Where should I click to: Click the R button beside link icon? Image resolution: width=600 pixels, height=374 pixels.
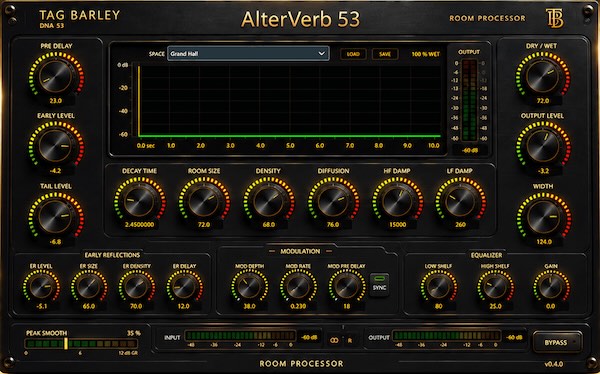point(350,340)
